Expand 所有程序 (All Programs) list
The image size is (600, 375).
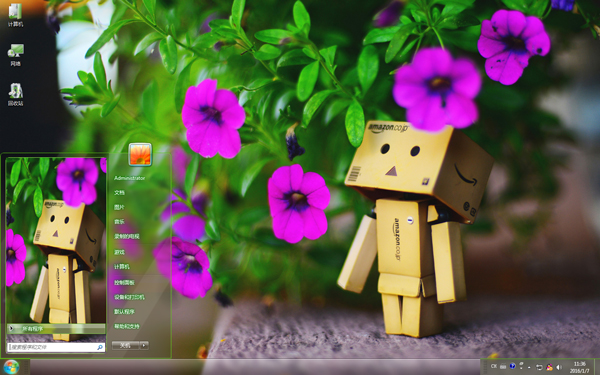click(56, 328)
